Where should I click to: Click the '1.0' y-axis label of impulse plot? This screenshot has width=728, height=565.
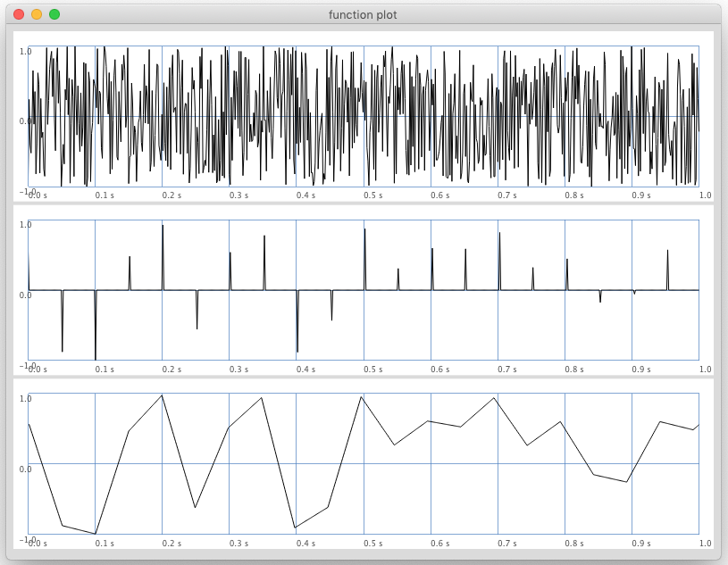coord(25,225)
